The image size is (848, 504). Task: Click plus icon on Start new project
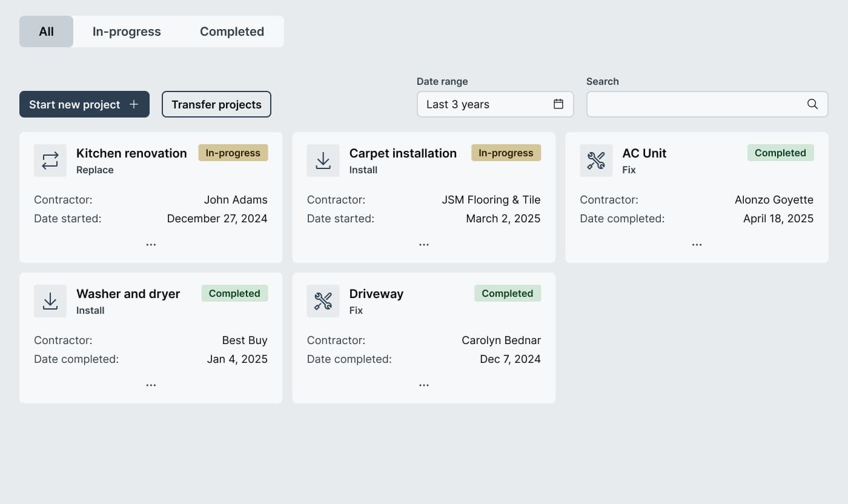(x=134, y=104)
